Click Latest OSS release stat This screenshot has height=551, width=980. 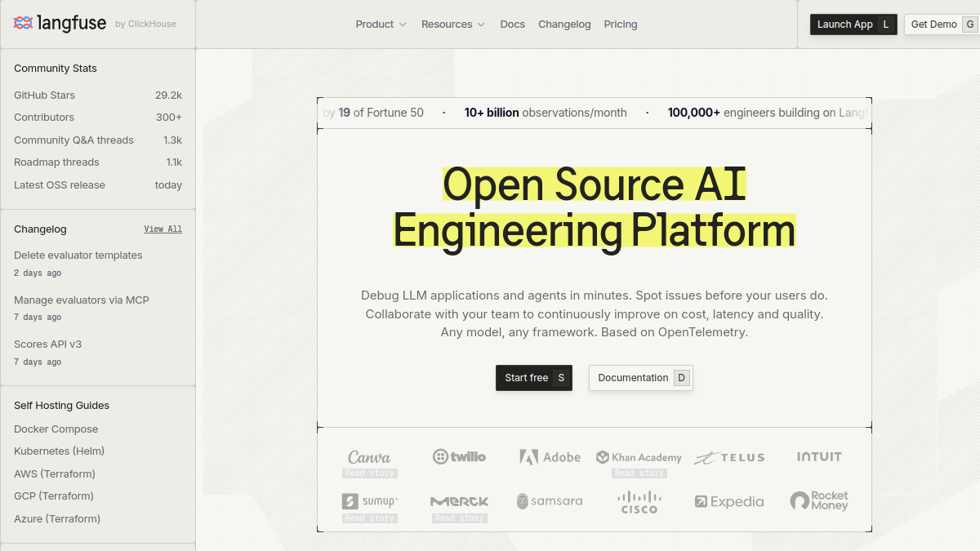(98, 185)
